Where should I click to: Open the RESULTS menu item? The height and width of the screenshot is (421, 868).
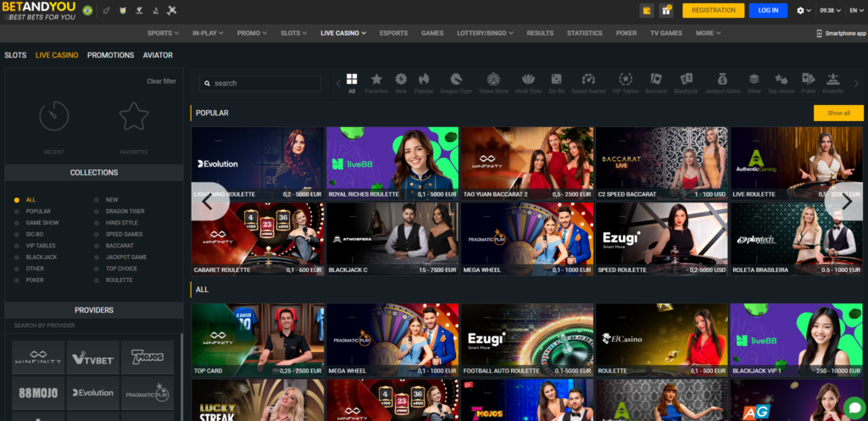540,33
